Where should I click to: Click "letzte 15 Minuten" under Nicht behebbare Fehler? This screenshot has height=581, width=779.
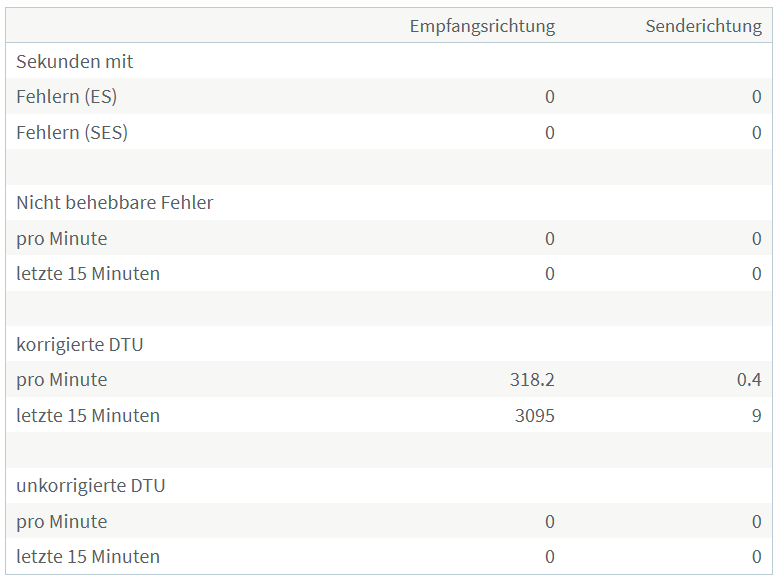pyautogui.click(x=88, y=274)
